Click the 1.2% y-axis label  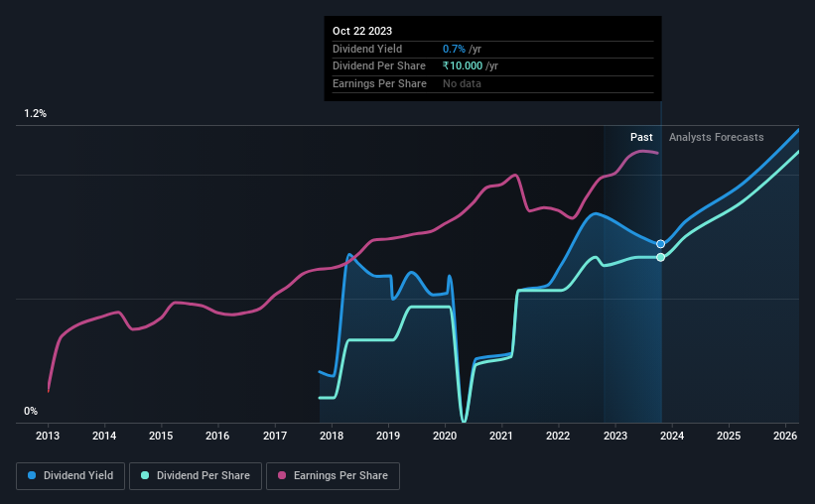[x=36, y=114]
